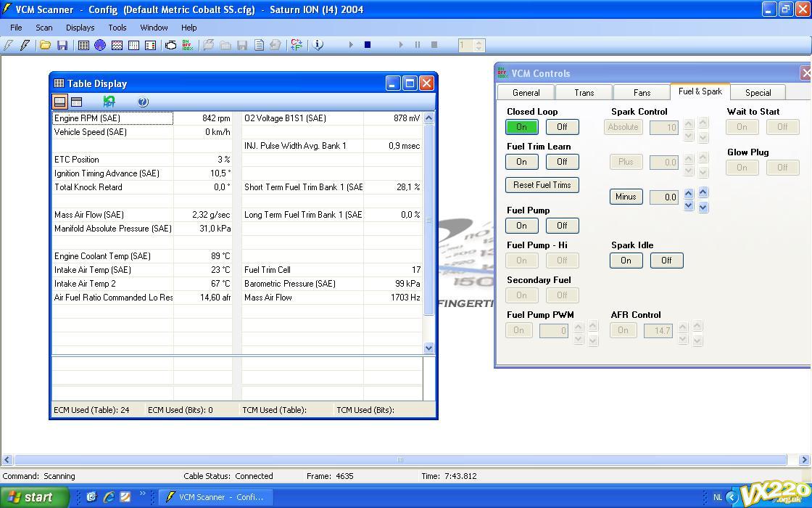Open the dual-pane table display icon

150,45
